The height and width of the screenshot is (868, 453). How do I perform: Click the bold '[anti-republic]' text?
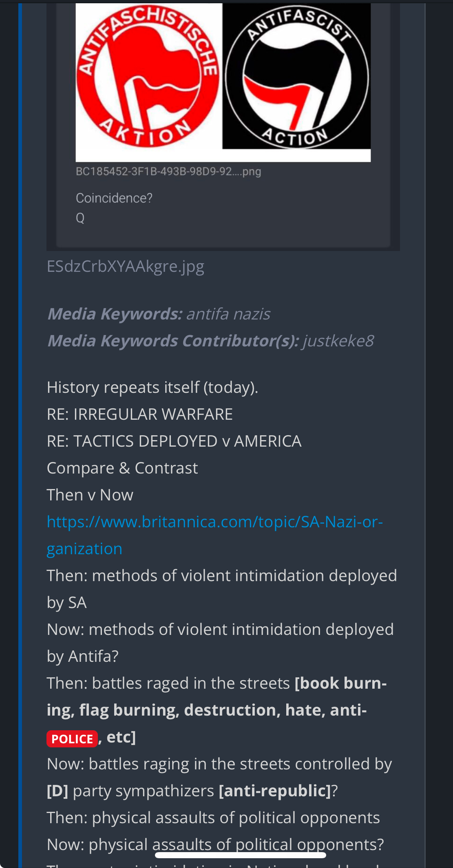[275, 791]
